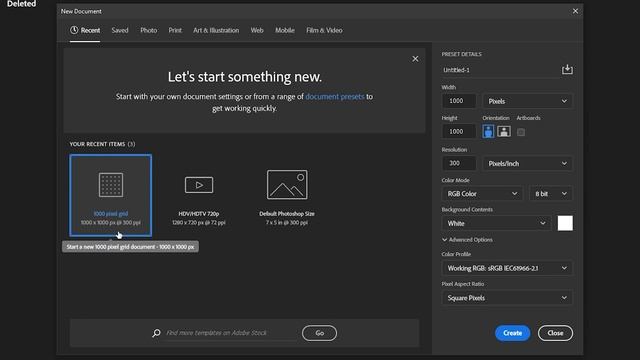Image resolution: width=640 pixels, height=360 pixels.
Task: Click the Width input field
Action: point(459,101)
